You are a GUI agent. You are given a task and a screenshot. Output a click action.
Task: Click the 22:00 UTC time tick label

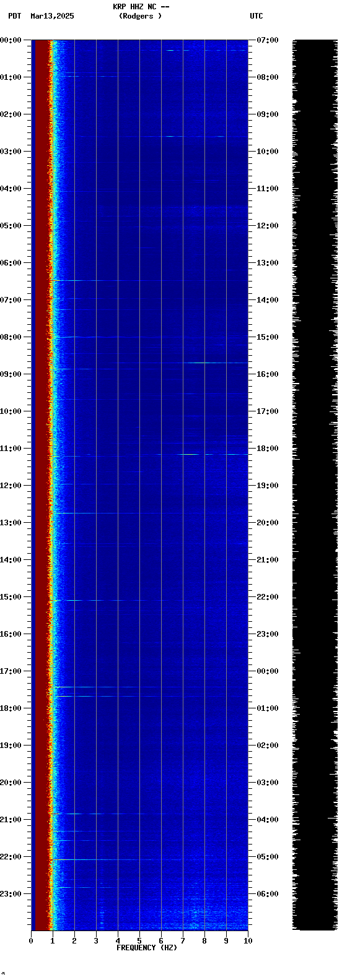(x=268, y=597)
